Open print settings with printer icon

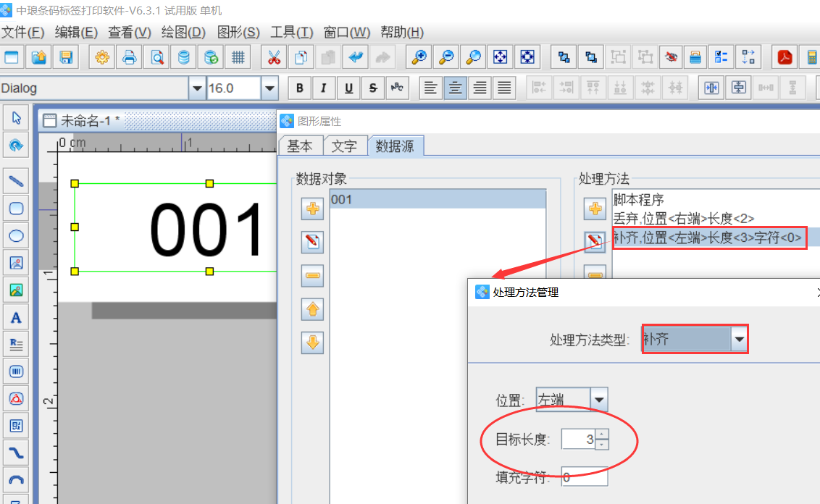(129, 57)
